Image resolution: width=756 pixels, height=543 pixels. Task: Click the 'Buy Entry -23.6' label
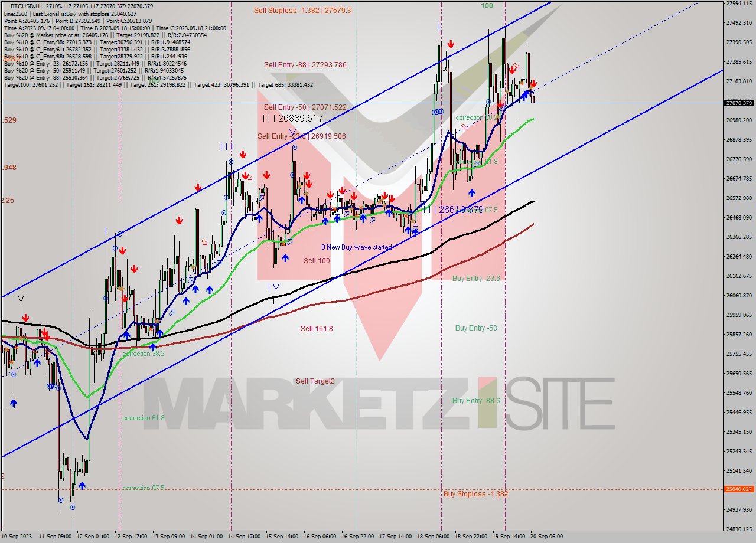476,279
